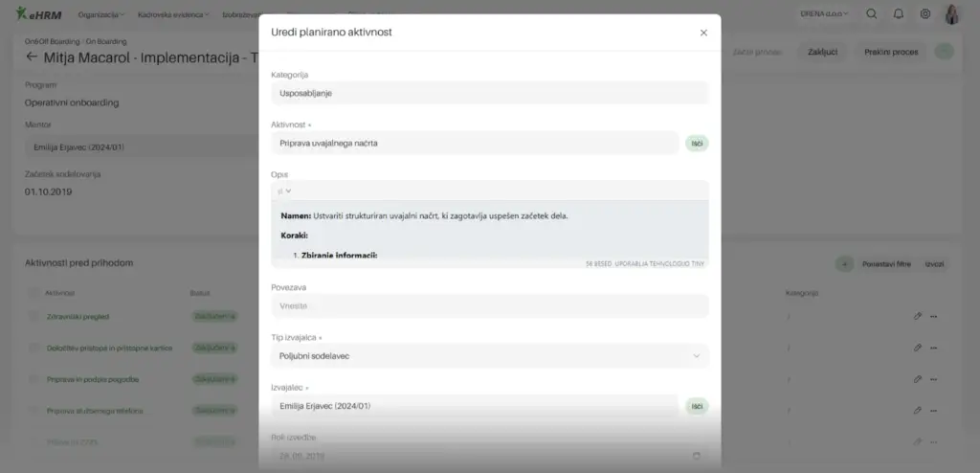Screen dimensions: 980x473
Task: Click the search magnifier icon in header
Action: coord(872,14)
